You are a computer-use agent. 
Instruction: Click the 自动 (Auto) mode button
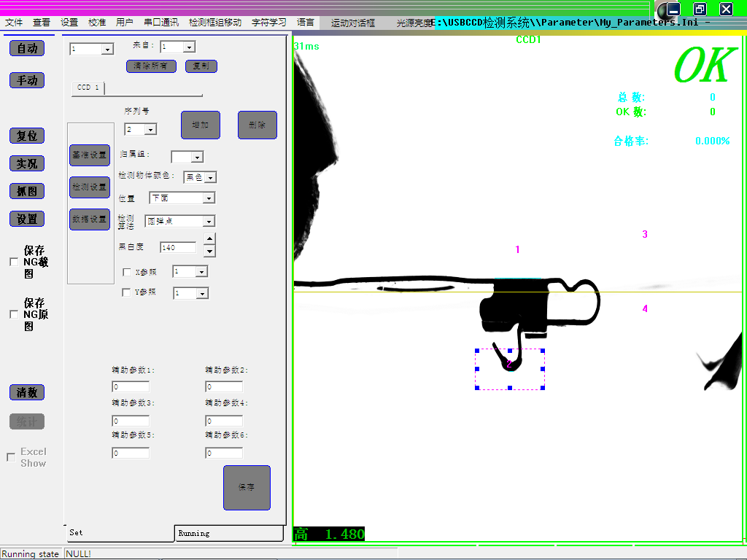(x=27, y=48)
